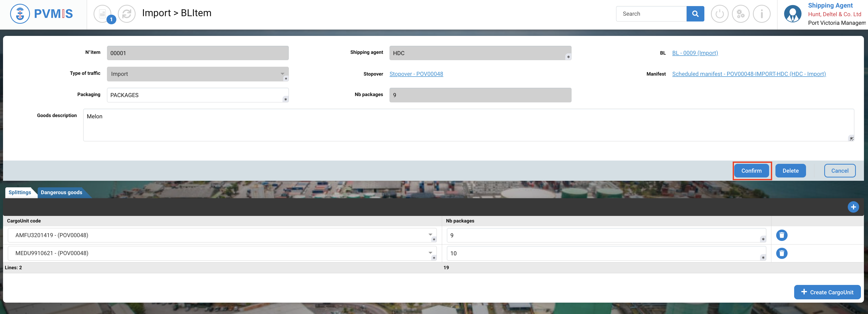Delete the AMFU3201419 splitting row
This screenshot has width=868, height=314.
(782, 235)
